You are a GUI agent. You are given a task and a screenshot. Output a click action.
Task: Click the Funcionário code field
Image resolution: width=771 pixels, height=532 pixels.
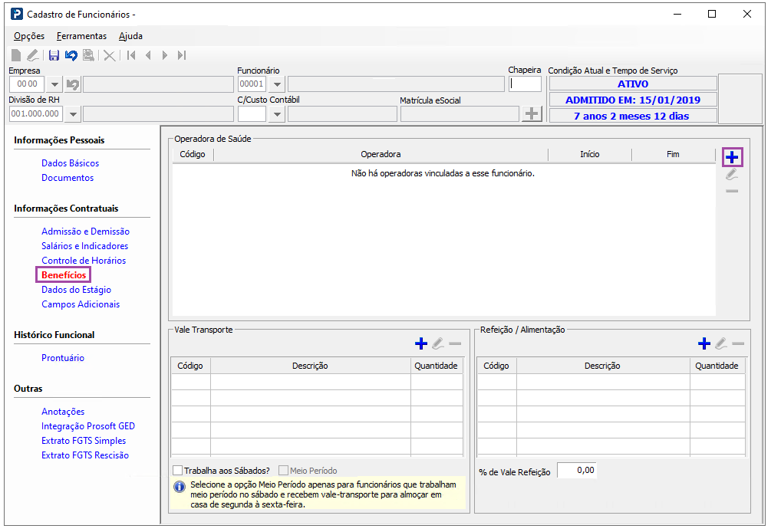(252, 84)
